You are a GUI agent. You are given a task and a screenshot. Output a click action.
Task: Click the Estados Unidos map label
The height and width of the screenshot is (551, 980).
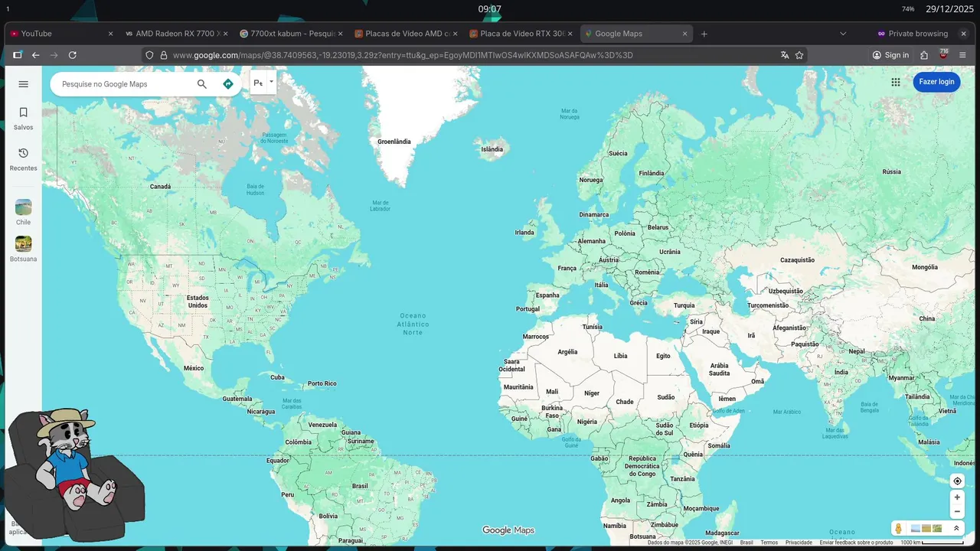198,302
